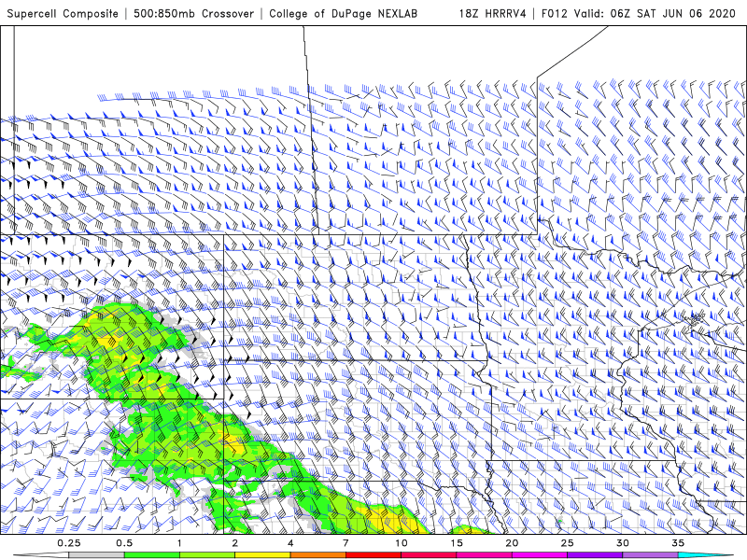Click the '10' colorbar label
This screenshot has height=560, width=747.
pos(402,543)
